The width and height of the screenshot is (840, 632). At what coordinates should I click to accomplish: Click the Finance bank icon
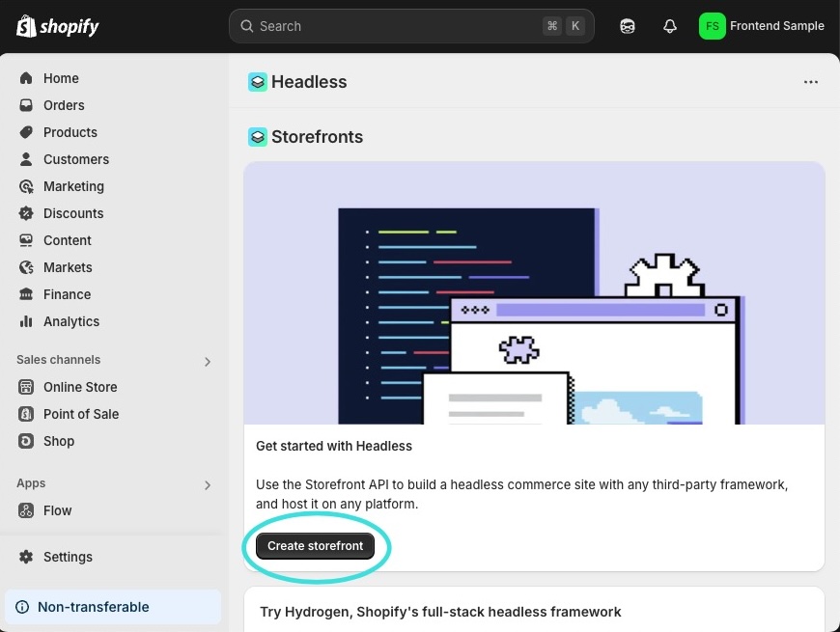tap(26, 294)
